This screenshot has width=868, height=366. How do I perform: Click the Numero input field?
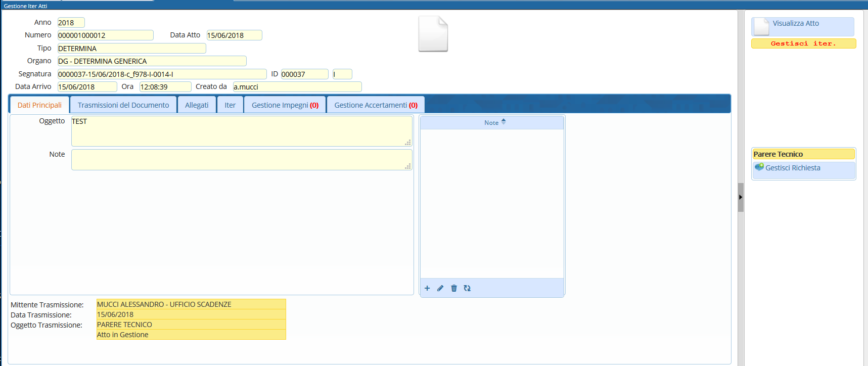coord(105,35)
